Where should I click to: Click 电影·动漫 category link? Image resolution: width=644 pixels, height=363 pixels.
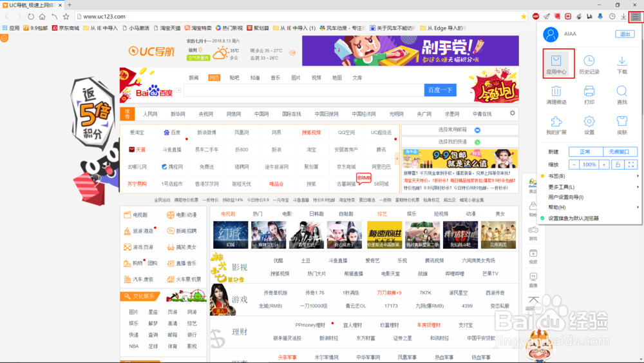point(182,215)
